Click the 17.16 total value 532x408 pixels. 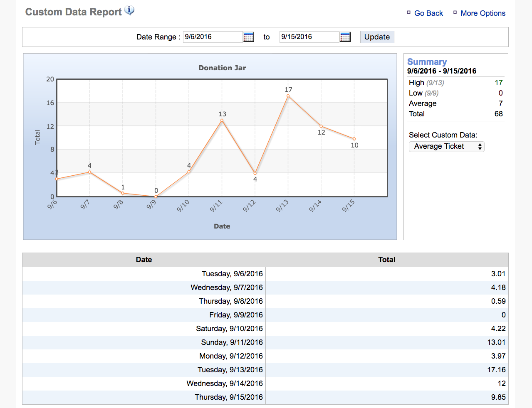point(497,370)
